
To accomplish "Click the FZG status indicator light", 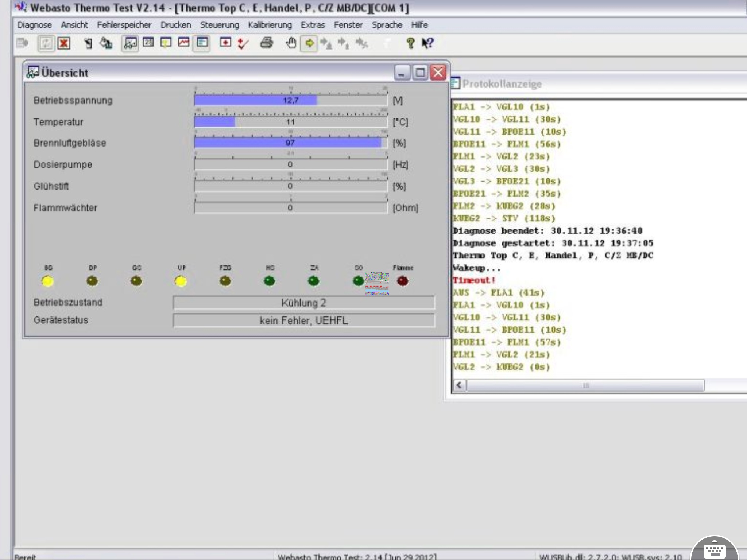I will point(225,281).
